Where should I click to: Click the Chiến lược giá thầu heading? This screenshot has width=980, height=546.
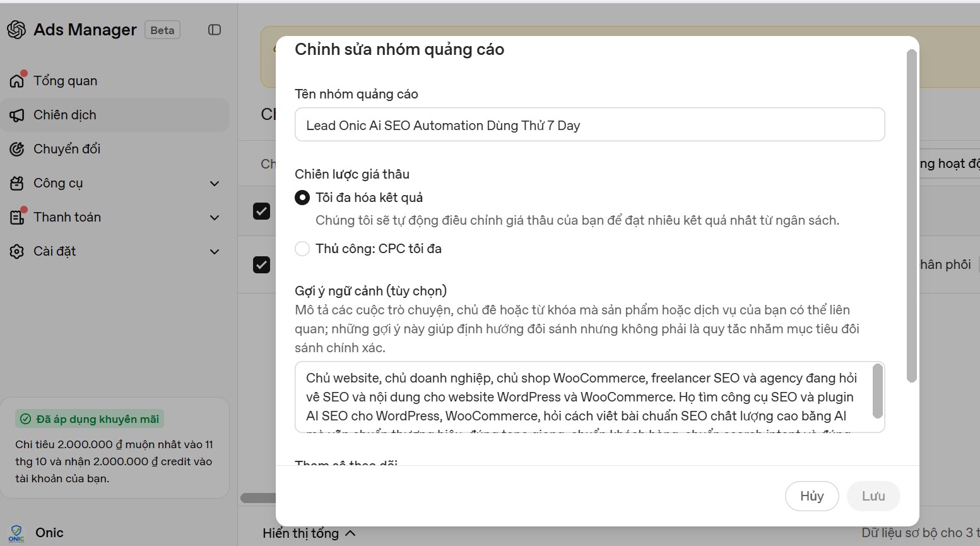coord(352,174)
